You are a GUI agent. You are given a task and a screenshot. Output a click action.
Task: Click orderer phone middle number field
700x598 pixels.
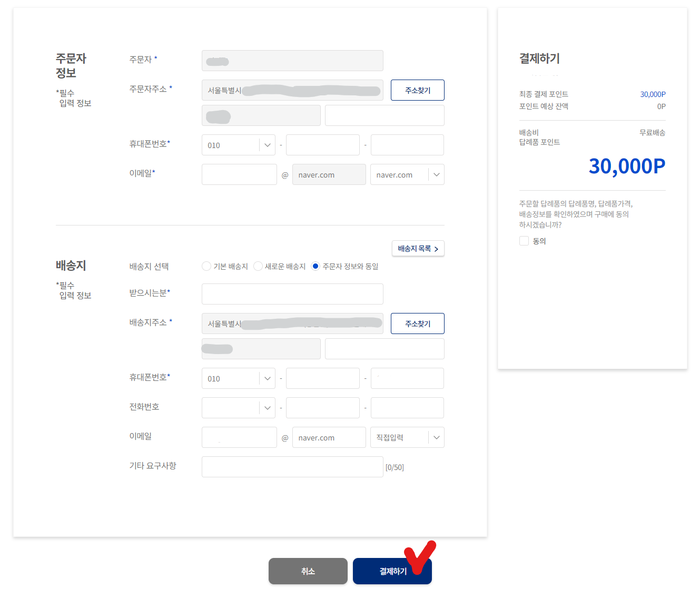click(323, 145)
